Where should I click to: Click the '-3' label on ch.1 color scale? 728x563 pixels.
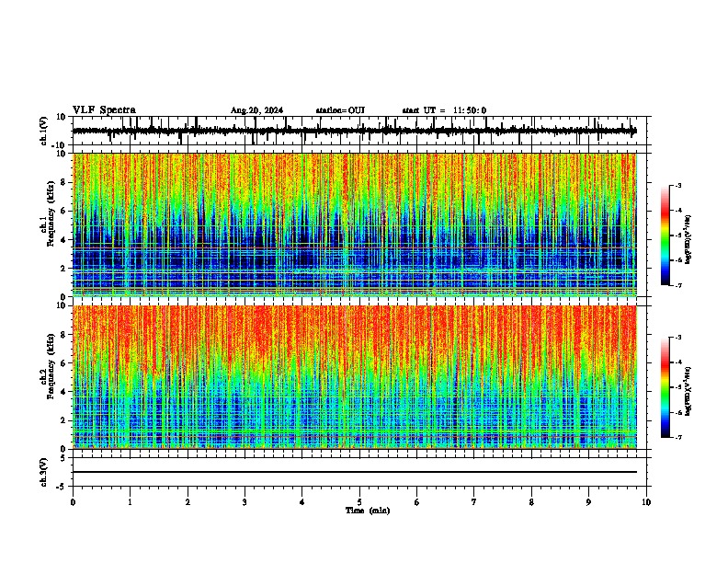coord(678,185)
